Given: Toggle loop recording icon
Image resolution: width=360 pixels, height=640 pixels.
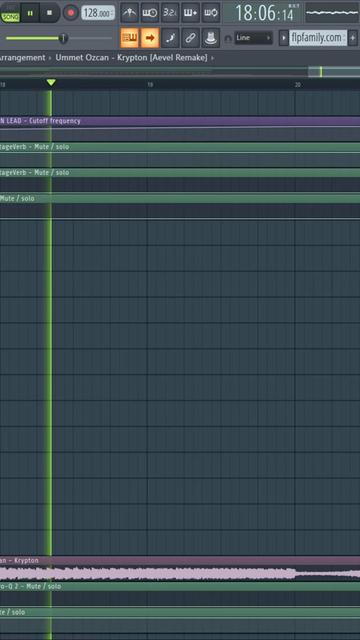Looking at the screenshot, I should tap(211, 13).
